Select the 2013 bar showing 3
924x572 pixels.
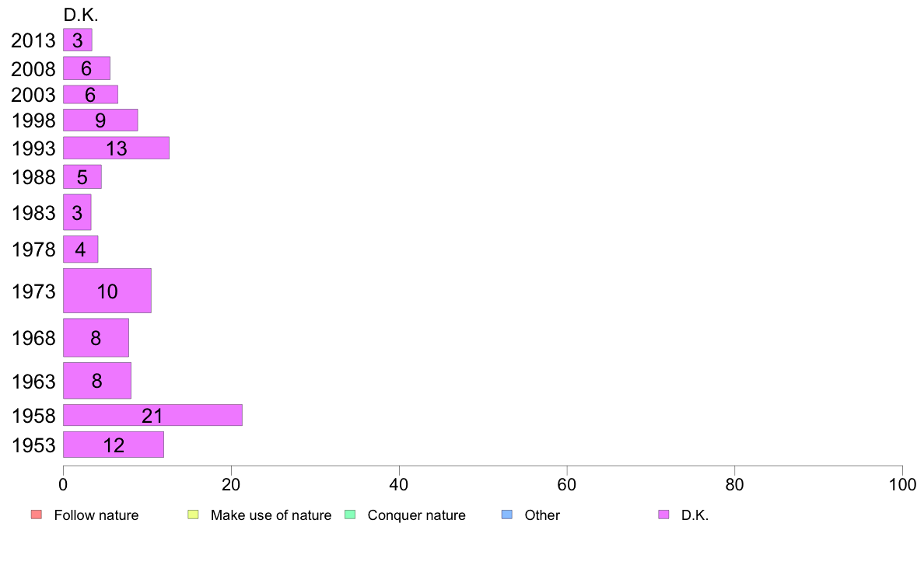77,40
